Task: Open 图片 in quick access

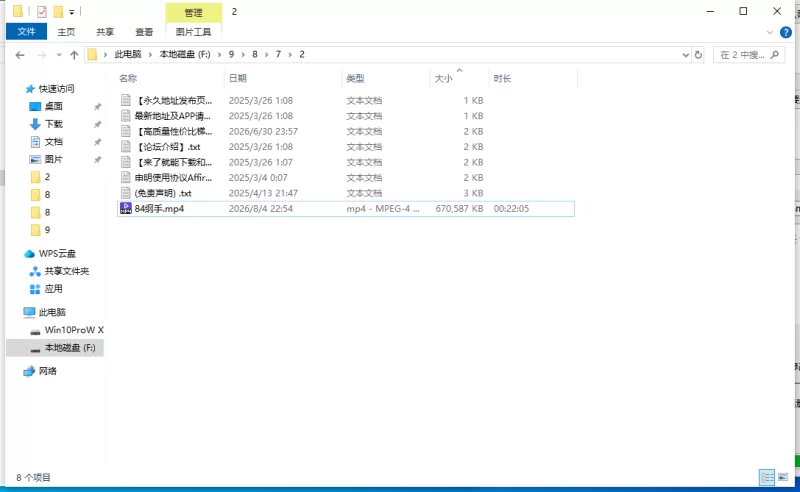Action: point(53,159)
